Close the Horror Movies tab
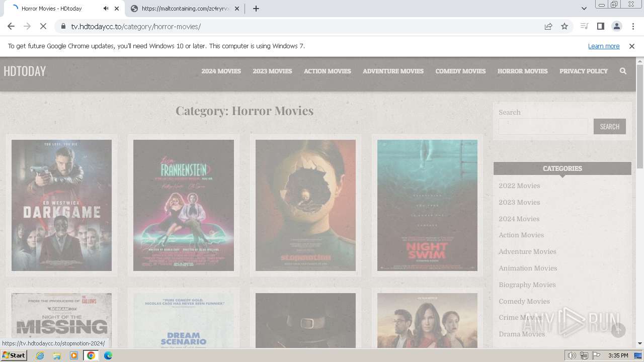Image resolution: width=644 pixels, height=362 pixels. [x=117, y=9]
